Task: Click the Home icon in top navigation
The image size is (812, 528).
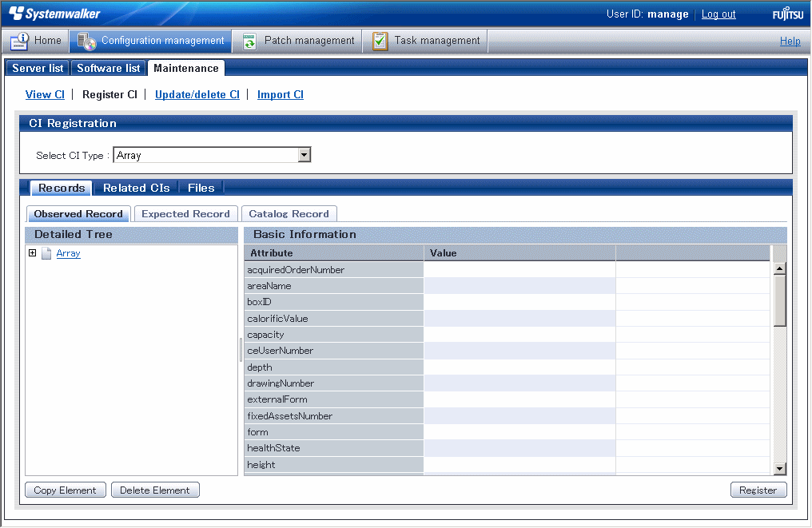Action: click(x=19, y=41)
